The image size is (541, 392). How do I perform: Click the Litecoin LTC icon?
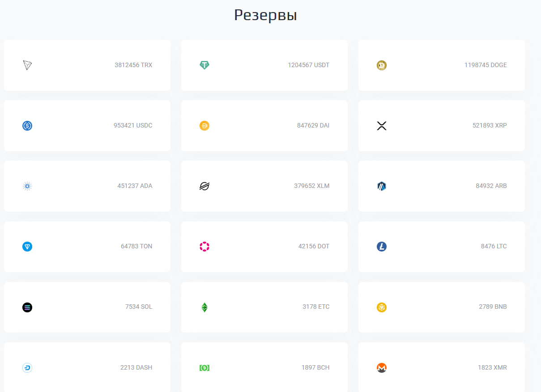pyautogui.click(x=382, y=247)
